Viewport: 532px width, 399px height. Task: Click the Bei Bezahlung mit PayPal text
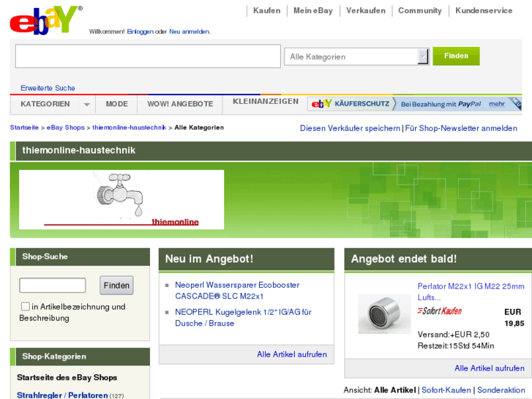coord(441,104)
